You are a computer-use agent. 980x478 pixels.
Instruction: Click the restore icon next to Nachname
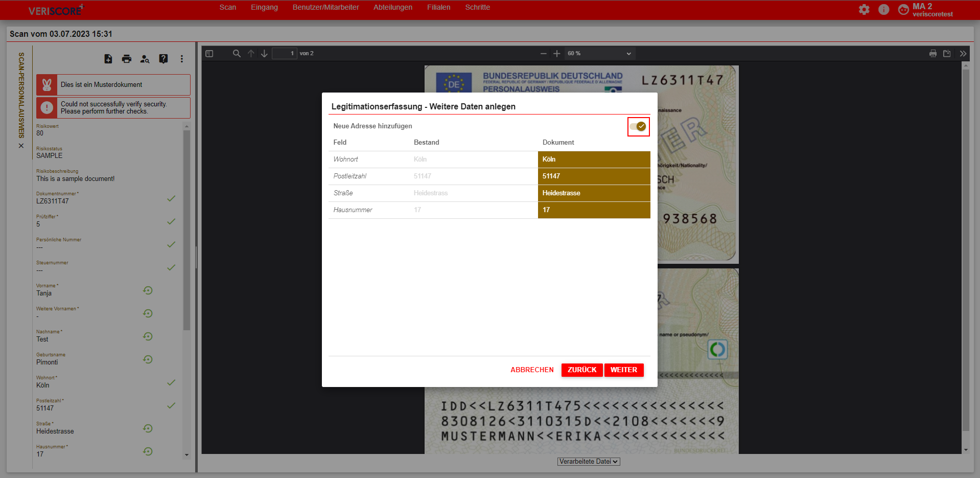point(148,336)
